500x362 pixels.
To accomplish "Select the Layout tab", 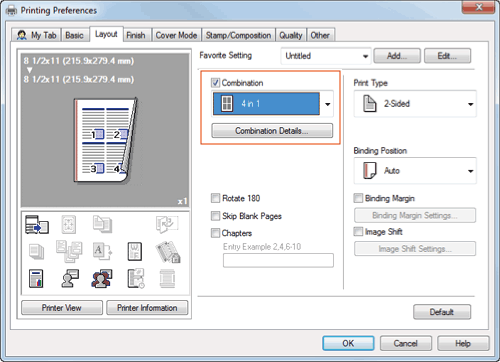I will [106, 34].
